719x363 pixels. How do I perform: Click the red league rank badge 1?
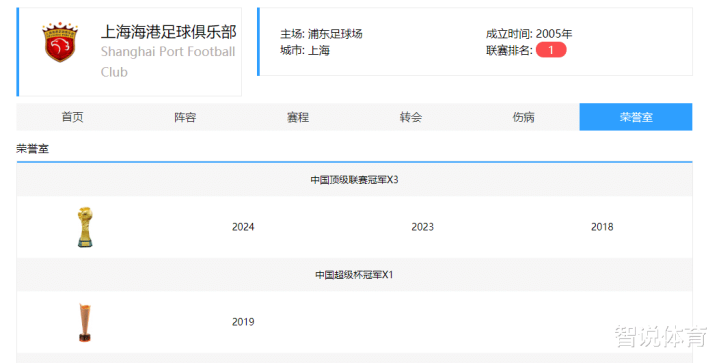pyautogui.click(x=551, y=50)
